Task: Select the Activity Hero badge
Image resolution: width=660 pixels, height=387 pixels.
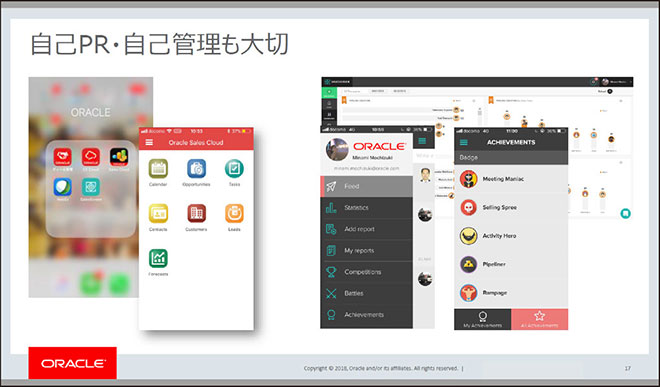Action: click(511, 236)
